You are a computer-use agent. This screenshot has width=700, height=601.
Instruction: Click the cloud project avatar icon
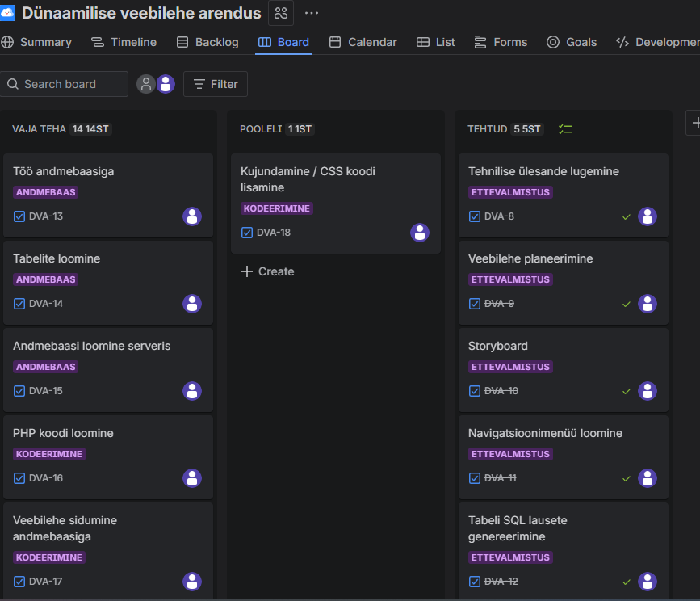point(8,13)
